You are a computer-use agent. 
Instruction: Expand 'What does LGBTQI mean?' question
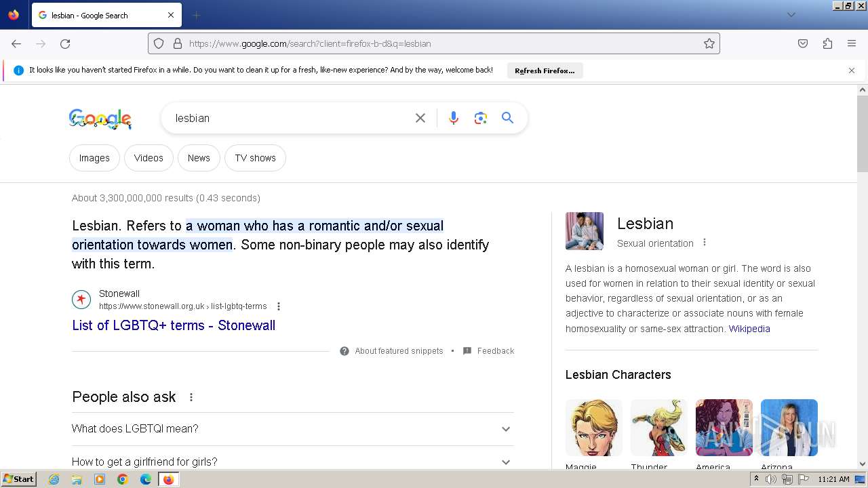click(292, 429)
